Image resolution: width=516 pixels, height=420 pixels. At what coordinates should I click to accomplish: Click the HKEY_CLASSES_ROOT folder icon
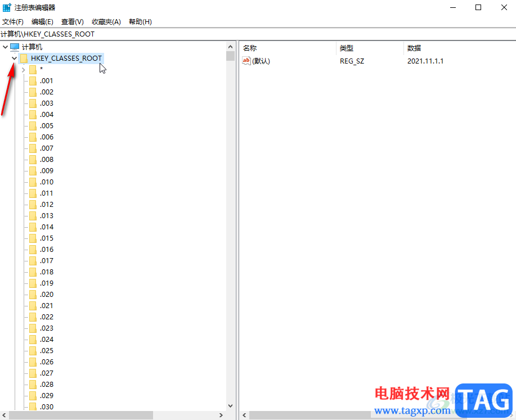click(24, 58)
